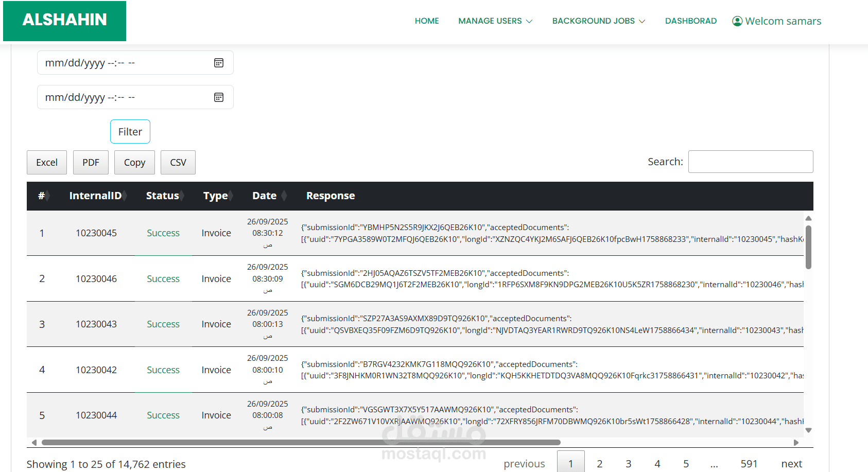Click the user profile icon beside Welcom samars
This screenshot has height=472, width=868.
(x=737, y=21)
